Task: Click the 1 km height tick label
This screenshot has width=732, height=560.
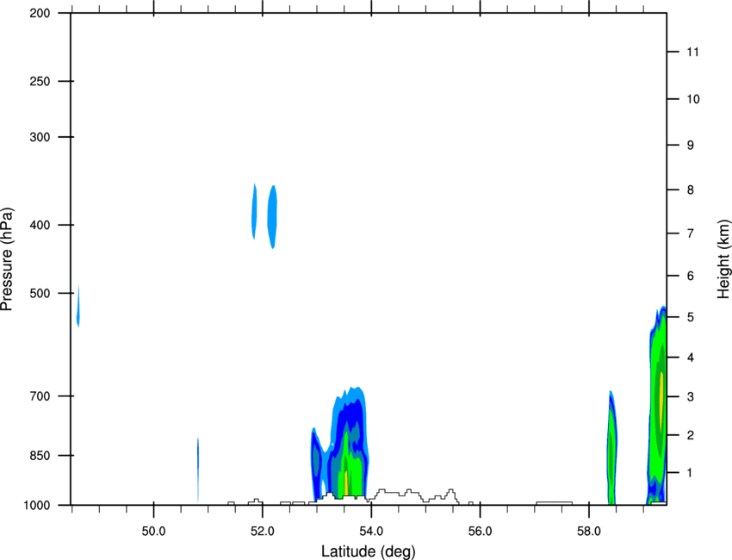Action: coord(690,473)
